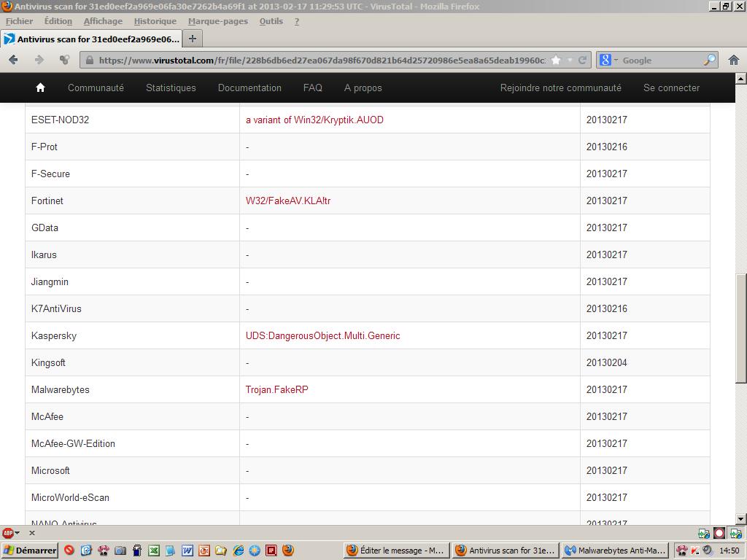Go back using browser back arrow
747x560 pixels.
pyautogui.click(x=13, y=60)
